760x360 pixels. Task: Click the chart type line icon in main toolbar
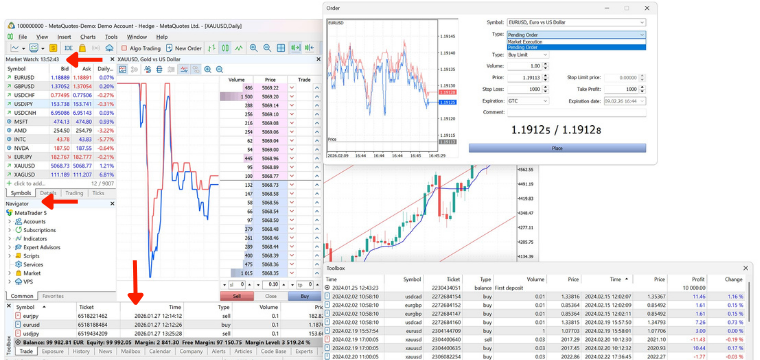[15, 48]
